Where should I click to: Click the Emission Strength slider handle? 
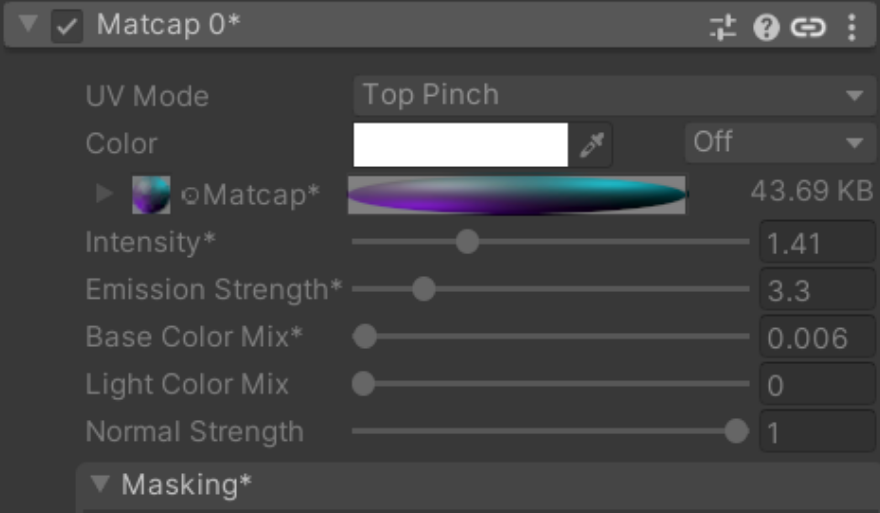click(x=424, y=289)
